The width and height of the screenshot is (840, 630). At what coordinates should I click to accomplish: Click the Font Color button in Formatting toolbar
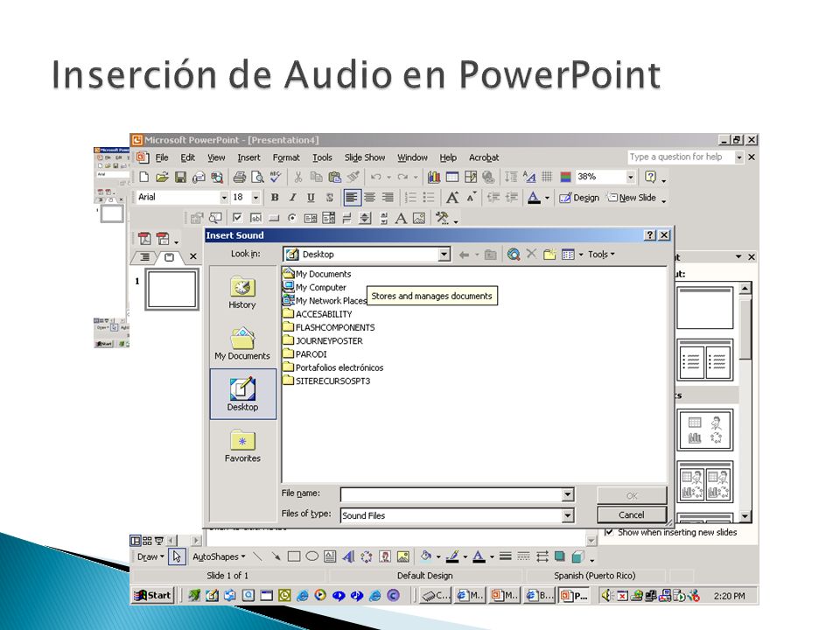tap(534, 198)
